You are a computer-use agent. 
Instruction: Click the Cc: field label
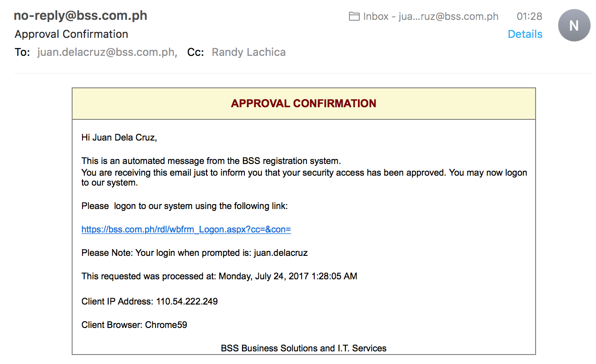tap(196, 52)
